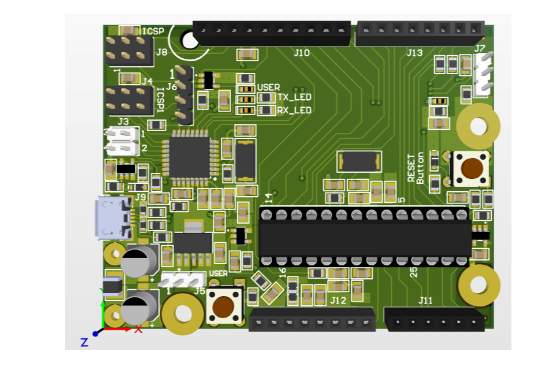Click the RESET tactile push button

[x=471, y=168]
